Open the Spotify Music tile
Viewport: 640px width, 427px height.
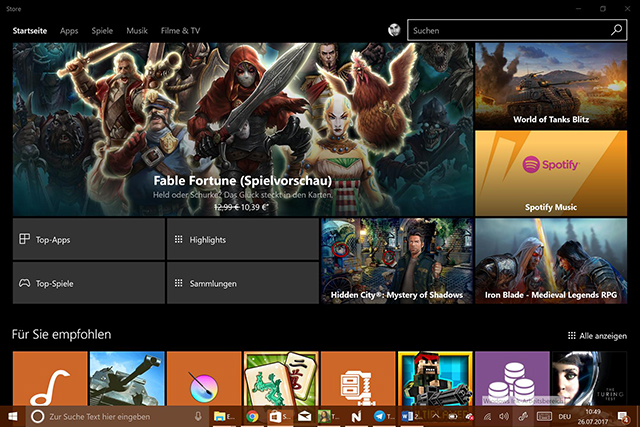(551, 173)
